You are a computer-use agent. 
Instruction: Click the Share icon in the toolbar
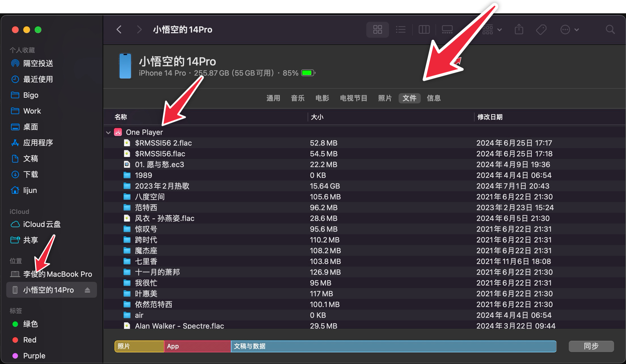pyautogui.click(x=519, y=29)
